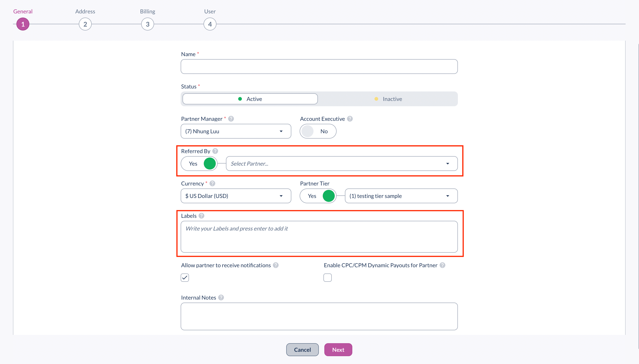Open the Partner Manager dropdown
639x364 pixels.
[x=236, y=131]
